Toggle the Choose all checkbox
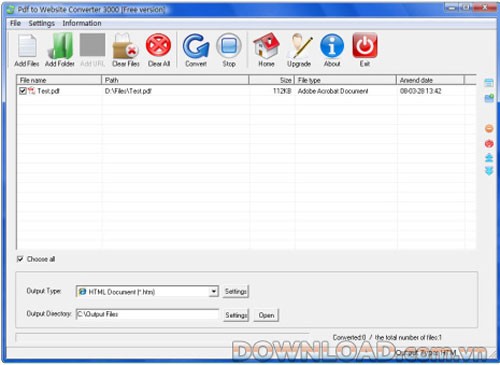The image size is (500, 365). click(20, 259)
